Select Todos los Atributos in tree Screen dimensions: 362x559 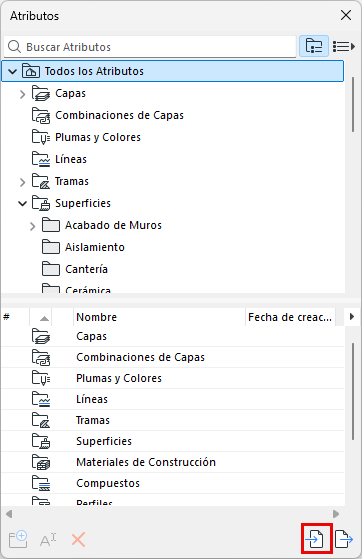[173, 71]
